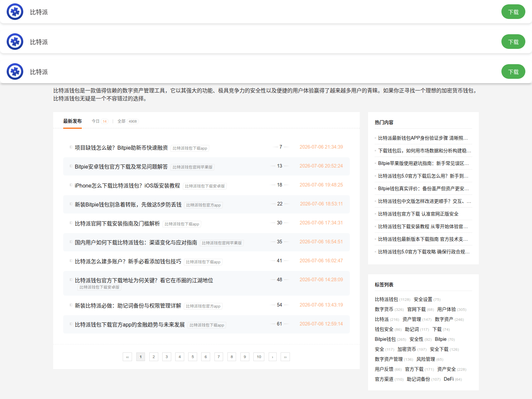This screenshot has height=399, width=532.
Task: Click tag 风险管理 (65)
Action: (430, 359)
